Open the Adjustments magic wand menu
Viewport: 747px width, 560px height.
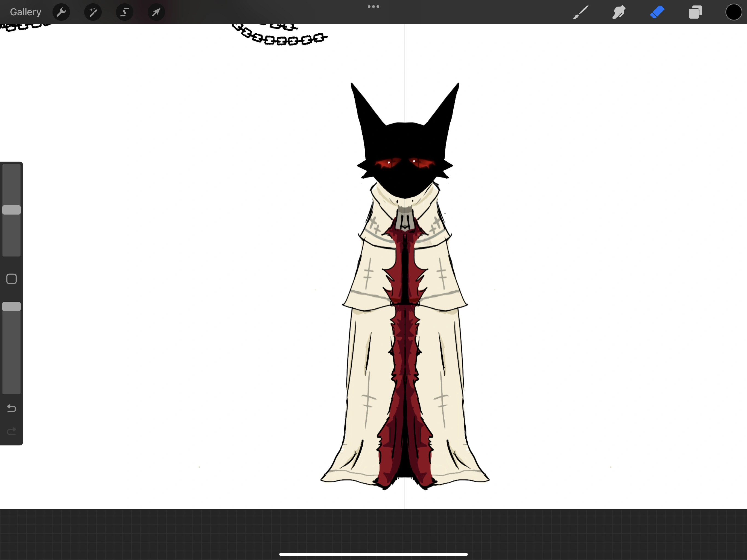pyautogui.click(x=93, y=13)
